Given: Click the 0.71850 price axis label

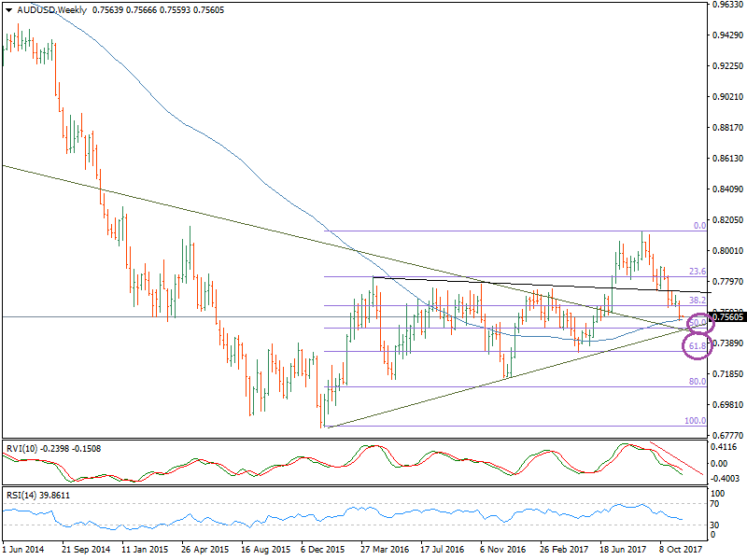Looking at the screenshot, I should [728, 374].
